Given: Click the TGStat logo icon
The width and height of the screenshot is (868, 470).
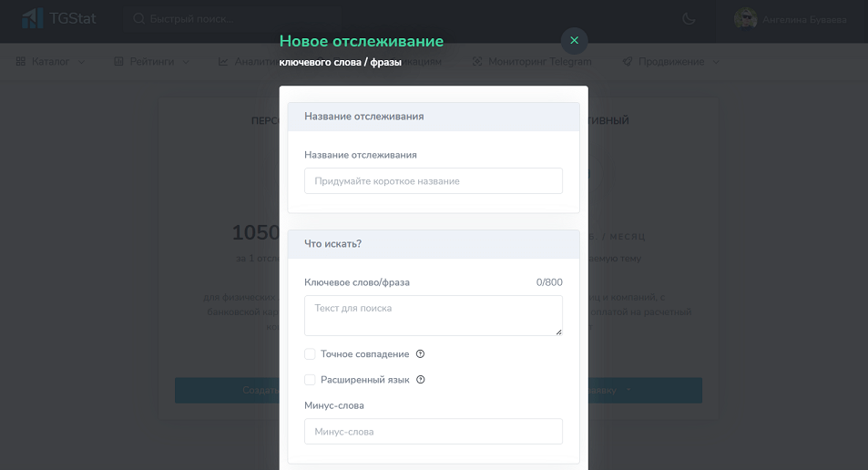Looking at the screenshot, I should point(33,18).
